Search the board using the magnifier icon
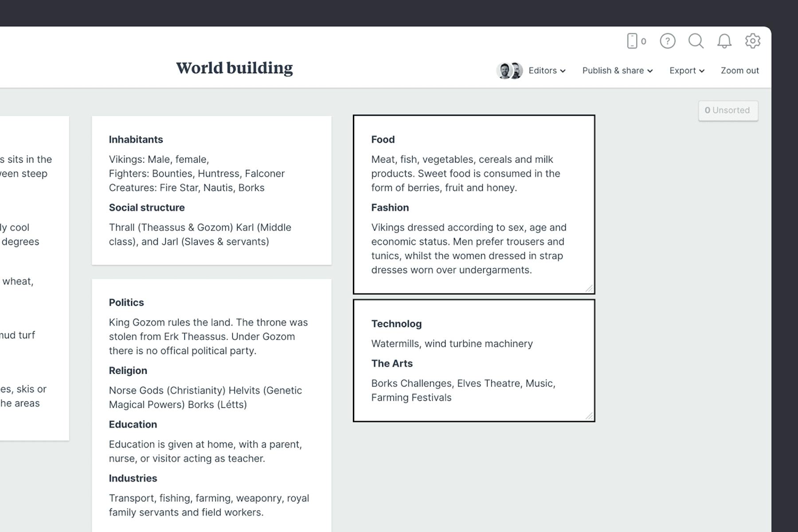798x532 pixels. tap(696, 41)
